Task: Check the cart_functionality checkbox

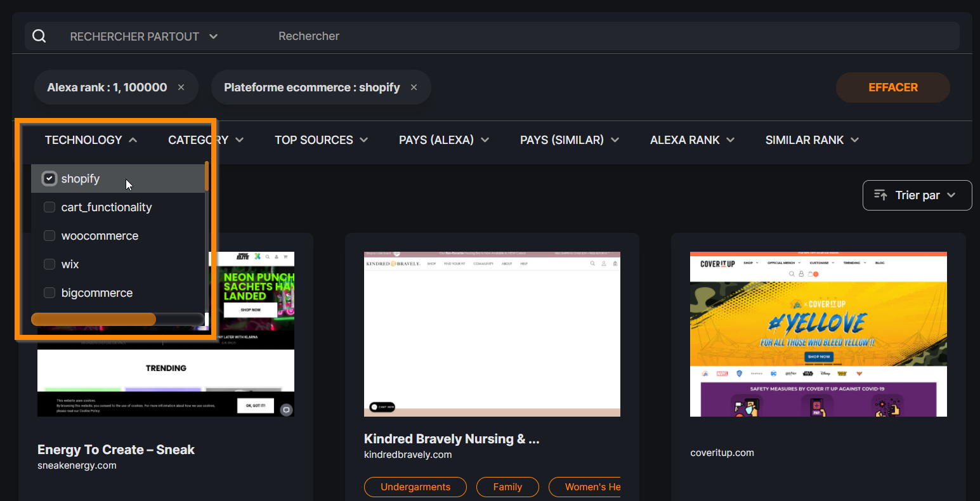Action: point(49,207)
